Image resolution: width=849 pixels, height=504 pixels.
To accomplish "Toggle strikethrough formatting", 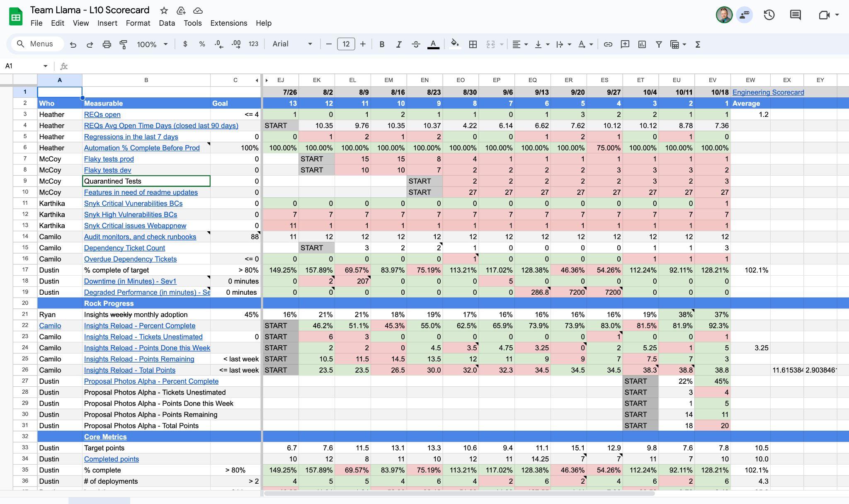I will click(x=416, y=44).
